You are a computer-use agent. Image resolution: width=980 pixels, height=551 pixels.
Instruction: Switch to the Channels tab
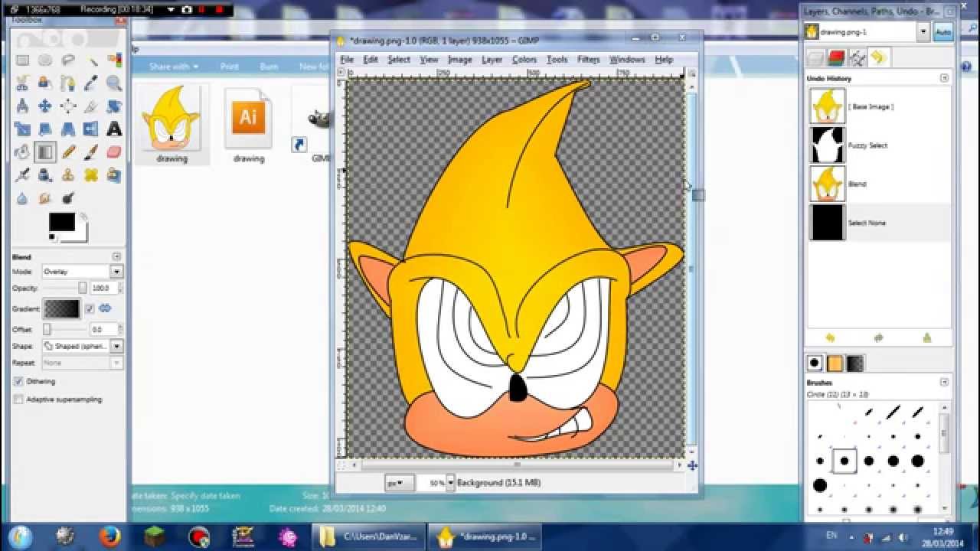coord(836,57)
